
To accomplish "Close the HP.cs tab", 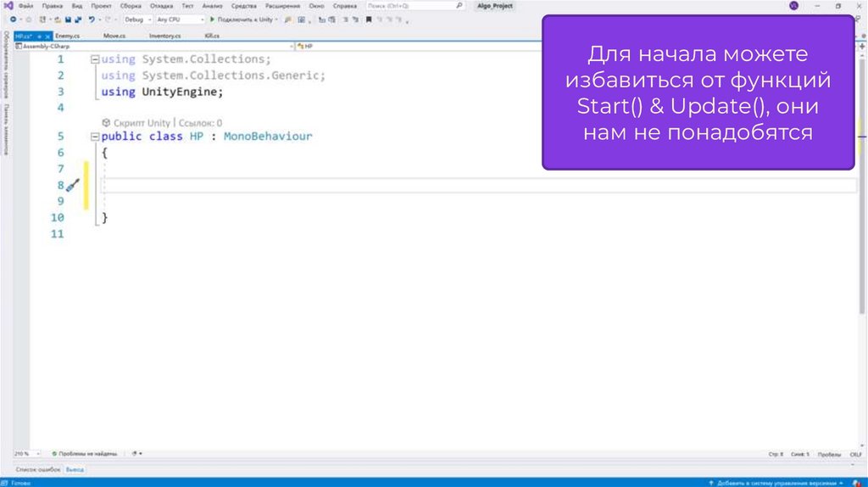I will [x=47, y=36].
